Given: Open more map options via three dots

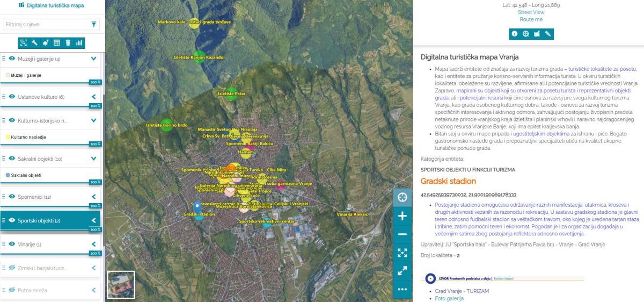Looking at the screenshot, I should tap(402, 289).
